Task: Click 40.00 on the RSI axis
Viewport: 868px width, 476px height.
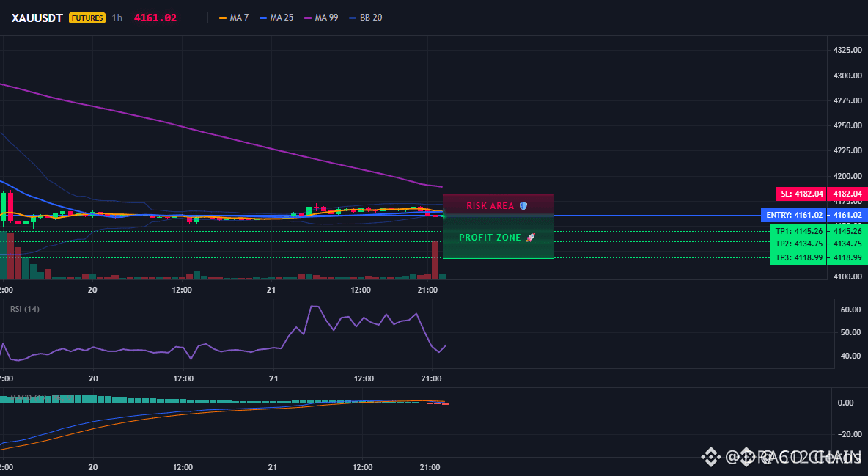Action: [850, 356]
